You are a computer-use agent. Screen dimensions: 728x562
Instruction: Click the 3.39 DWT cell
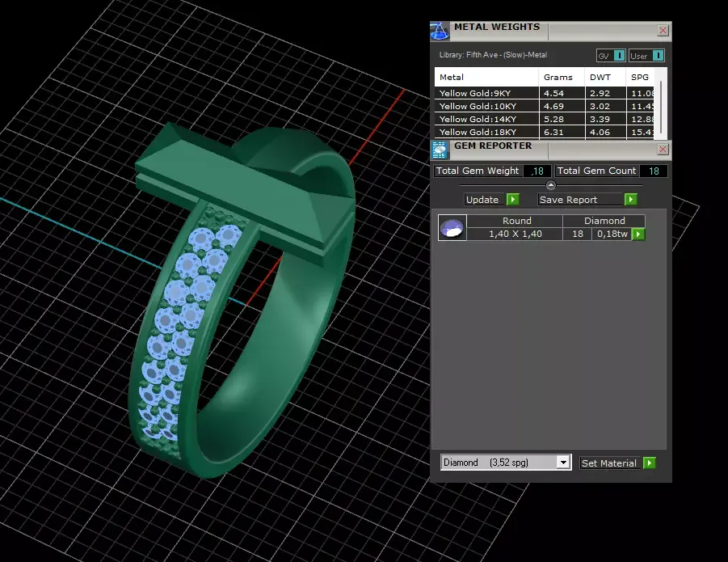(605, 120)
